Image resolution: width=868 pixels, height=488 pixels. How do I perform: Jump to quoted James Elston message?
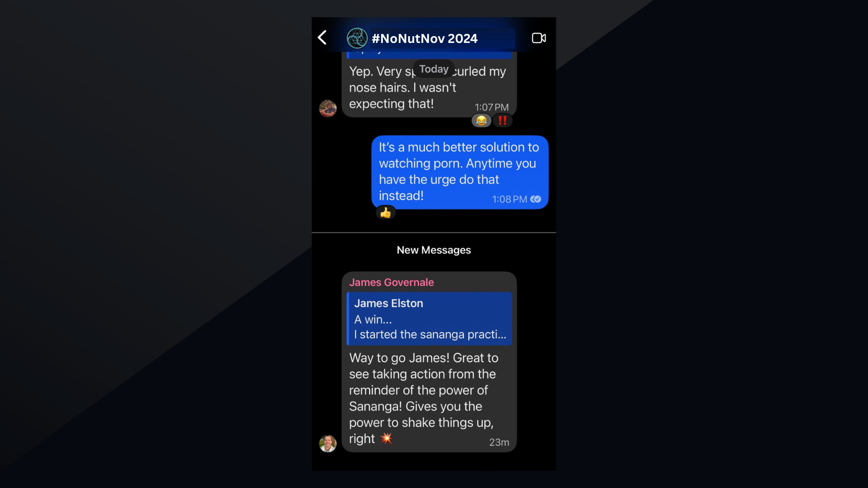pos(429,319)
